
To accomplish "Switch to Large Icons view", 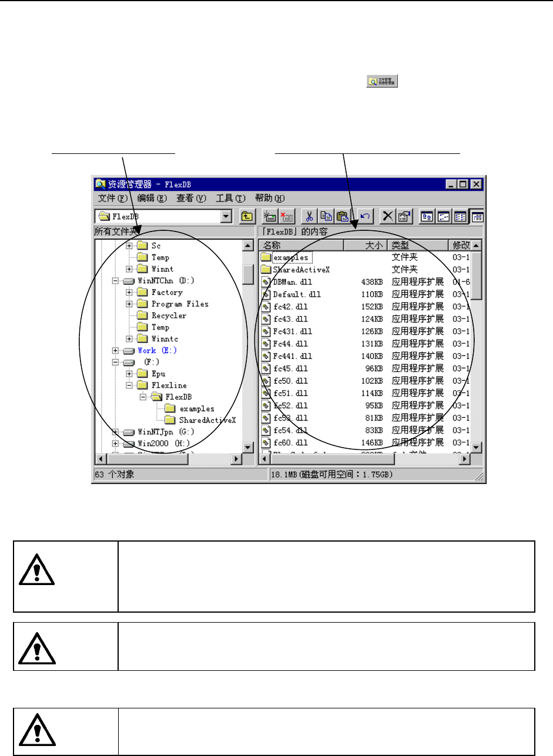I will click(427, 216).
